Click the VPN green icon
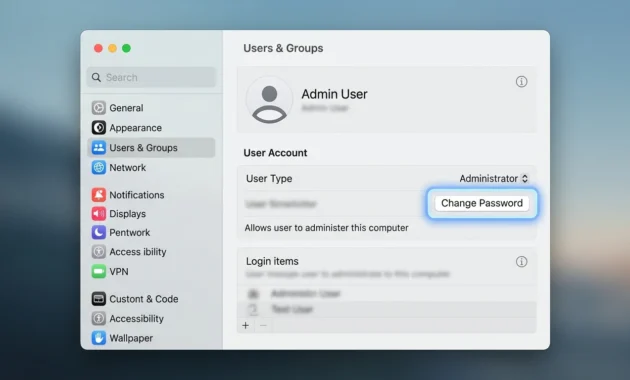630x380 pixels. click(x=98, y=271)
